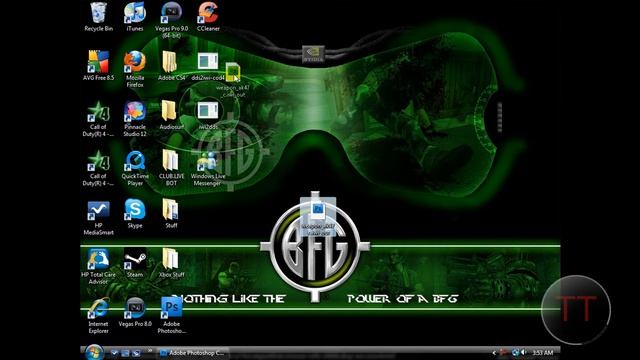The width and height of the screenshot is (640, 360).
Task: Click the green weapon_ak47 file under the cursor
Action: point(233,80)
